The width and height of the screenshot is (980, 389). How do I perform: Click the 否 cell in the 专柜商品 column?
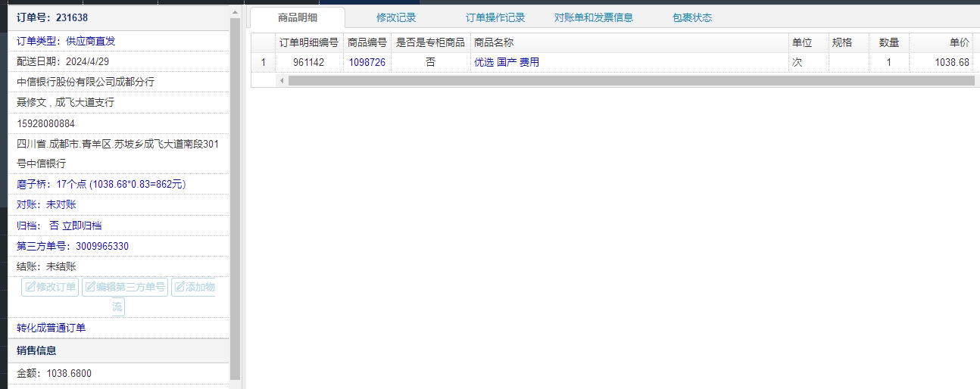pyautogui.click(x=431, y=63)
